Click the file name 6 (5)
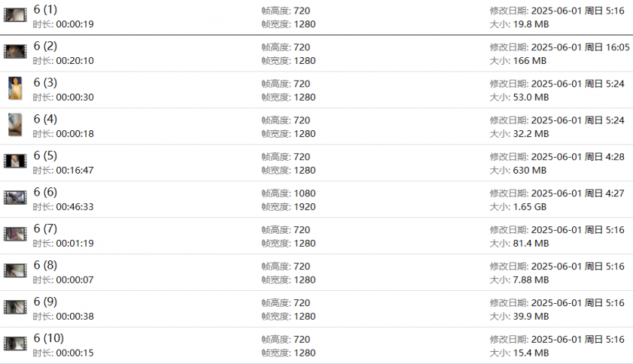The width and height of the screenshot is (633, 364). (x=45, y=155)
